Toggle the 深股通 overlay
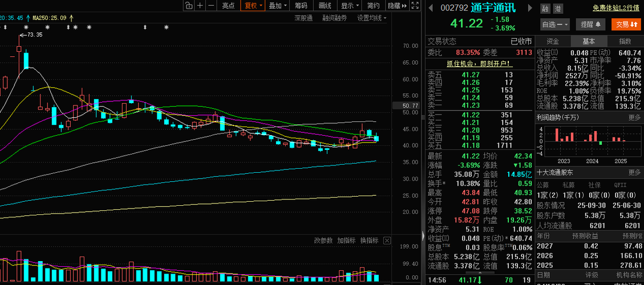The height and width of the screenshot is (285, 644). point(303,18)
